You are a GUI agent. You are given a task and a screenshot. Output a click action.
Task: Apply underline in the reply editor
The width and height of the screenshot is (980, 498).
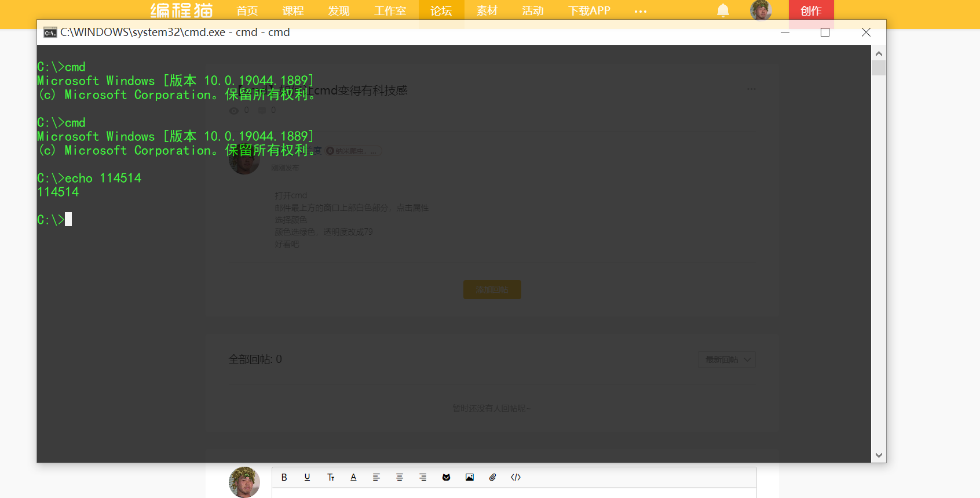[x=307, y=477]
